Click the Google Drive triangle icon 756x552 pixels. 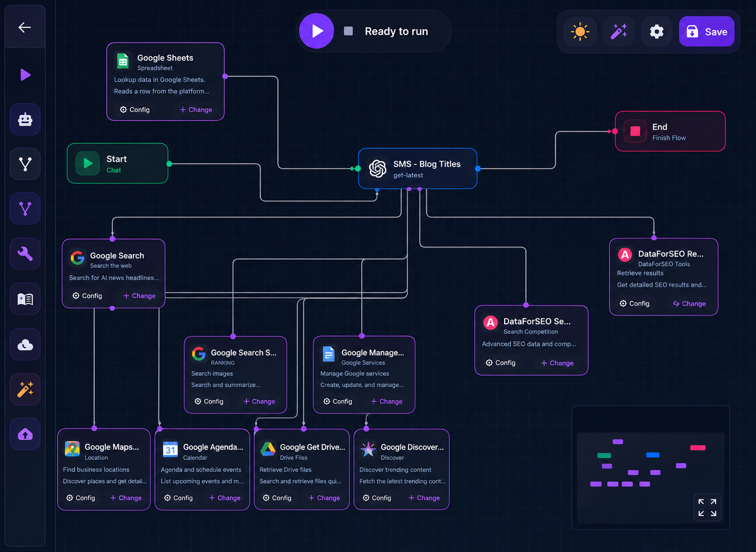coord(268,449)
